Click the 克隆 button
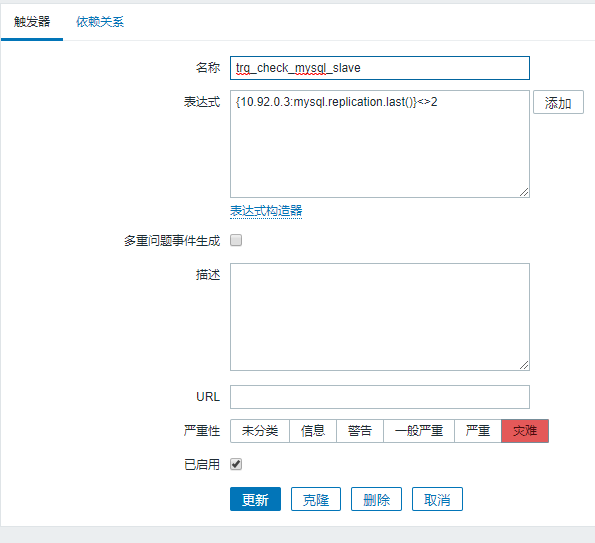The width and height of the screenshot is (595, 543). 316,499
